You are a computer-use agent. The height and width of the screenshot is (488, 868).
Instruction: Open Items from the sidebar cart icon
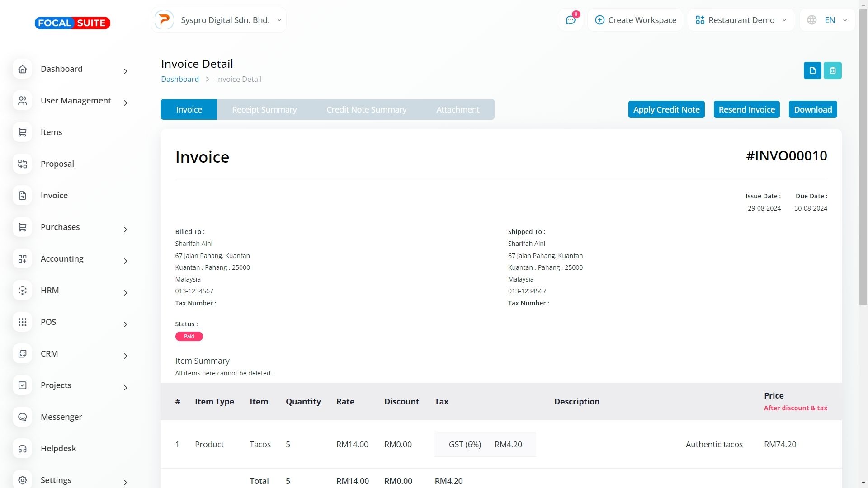22,132
